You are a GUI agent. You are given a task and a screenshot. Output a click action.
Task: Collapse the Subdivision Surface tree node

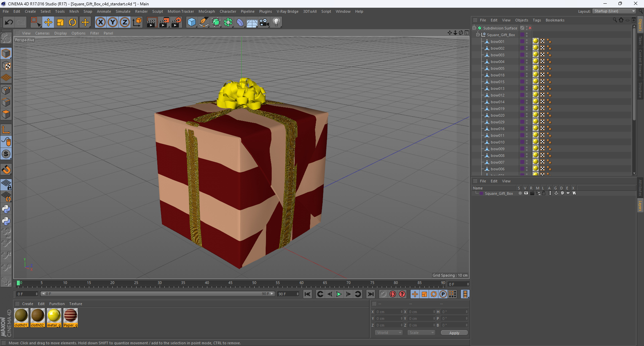[474, 28]
